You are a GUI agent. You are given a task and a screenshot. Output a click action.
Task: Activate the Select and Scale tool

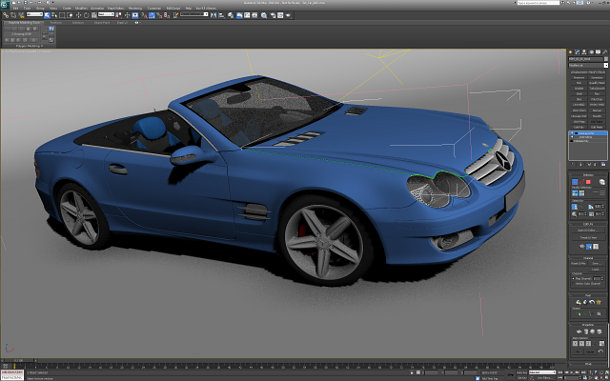(94, 15)
